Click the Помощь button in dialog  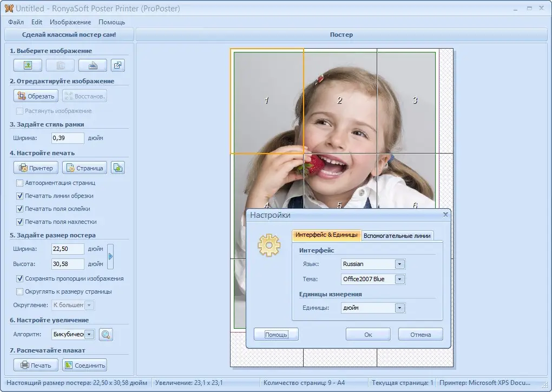(x=276, y=334)
